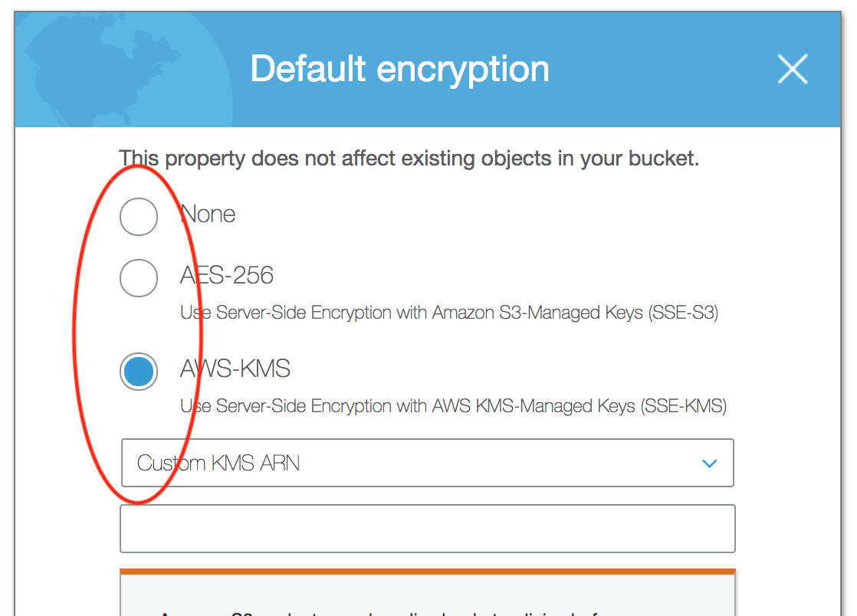
Task: Click the dropdown chevron icon
Action: [710, 463]
